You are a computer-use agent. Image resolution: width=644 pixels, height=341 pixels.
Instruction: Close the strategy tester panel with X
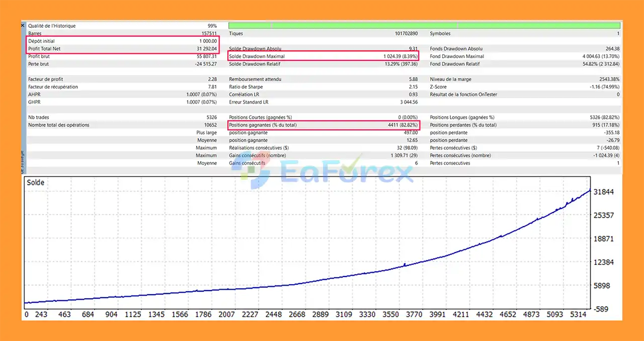coord(23,25)
